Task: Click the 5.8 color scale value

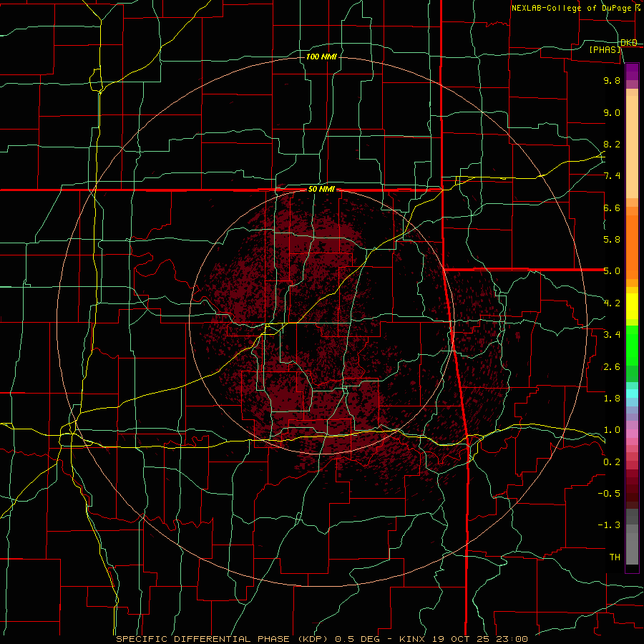Action: [612, 240]
